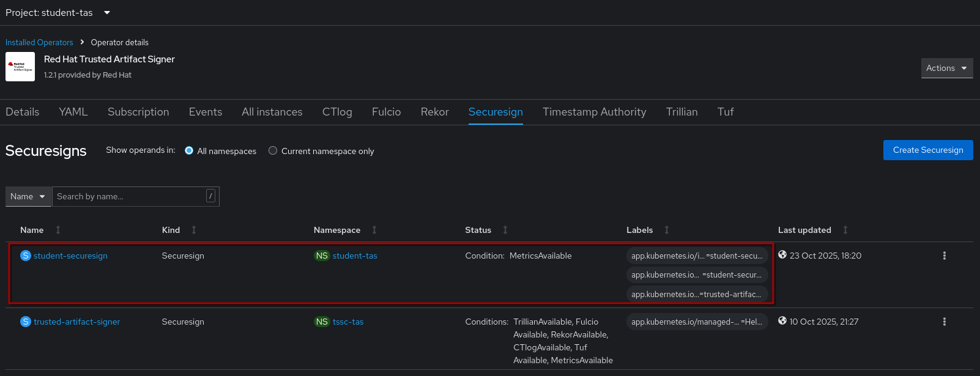The width and height of the screenshot is (980, 376).
Task: Sort table by Kind column icon
Action: coord(194,230)
